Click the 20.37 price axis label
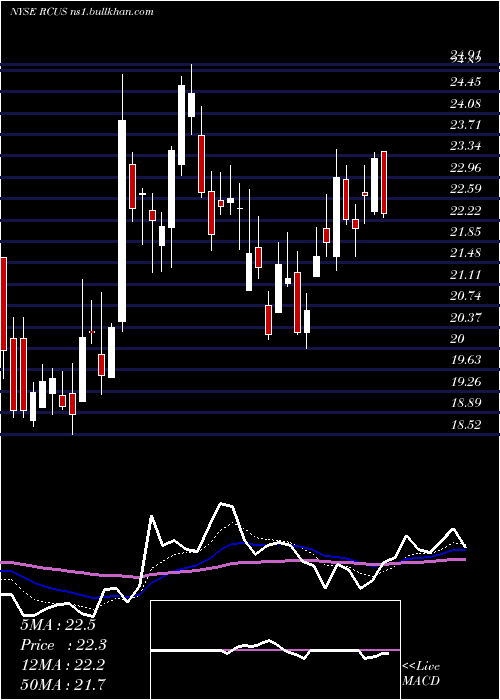Screen dimensions: 500x700 (x=466, y=317)
